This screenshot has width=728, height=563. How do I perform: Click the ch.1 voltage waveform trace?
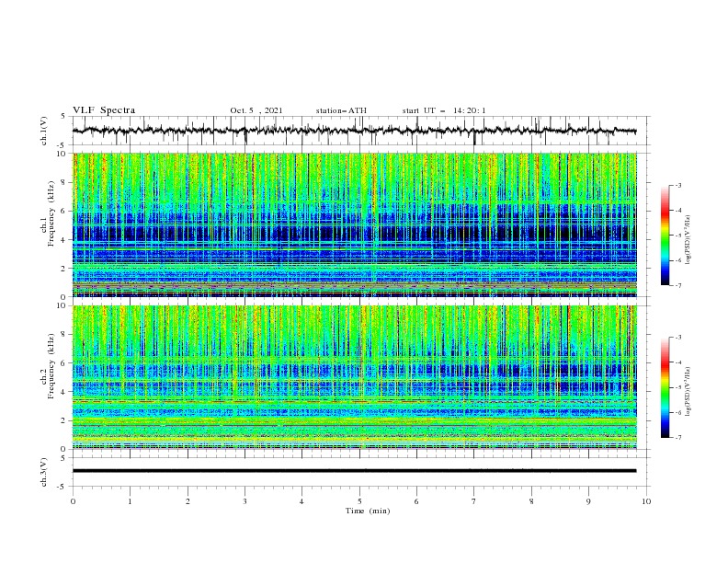(x=354, y=131)
